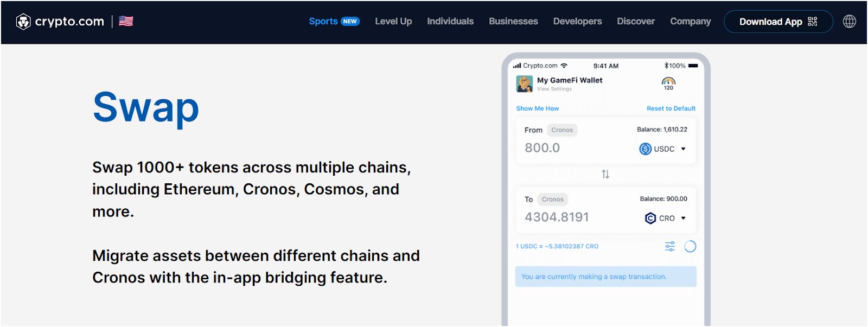The height and width of the screenshot is (327, 868).
Task: Click the Download App button
Action: 778,22
